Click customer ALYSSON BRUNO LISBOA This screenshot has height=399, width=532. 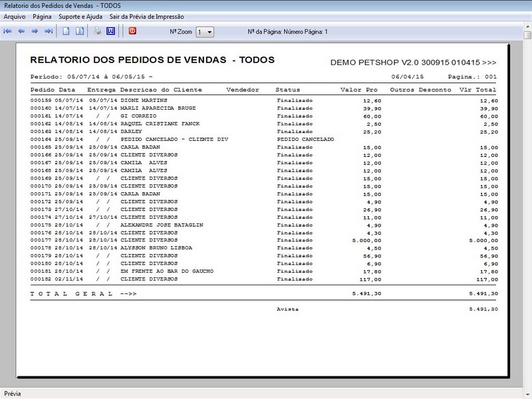pos(156,248)
